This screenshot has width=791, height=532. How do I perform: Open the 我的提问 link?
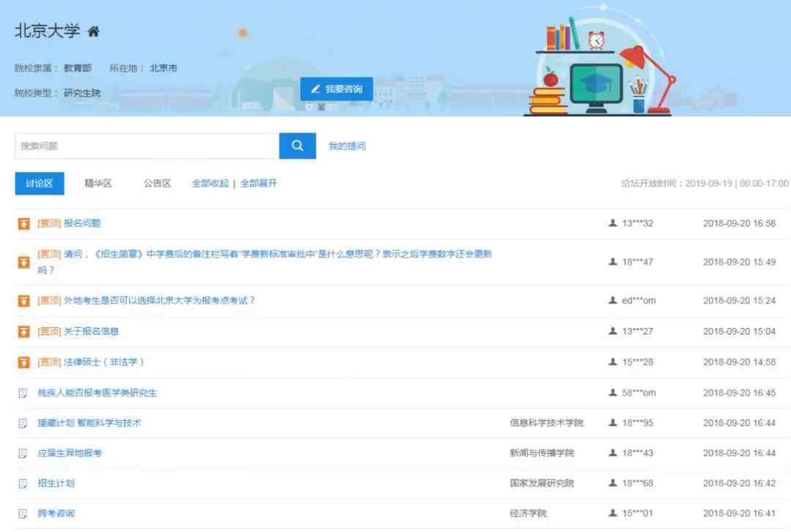coord(347,146)
